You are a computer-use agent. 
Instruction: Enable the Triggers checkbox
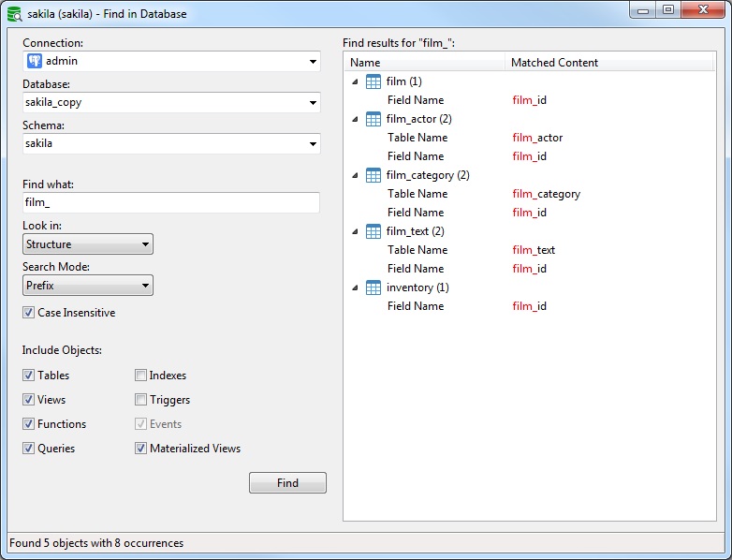[140, 400]
